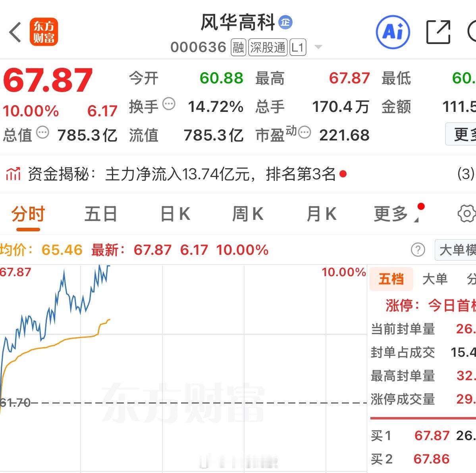Tap the 今开 value 60.88

(222, 78)
